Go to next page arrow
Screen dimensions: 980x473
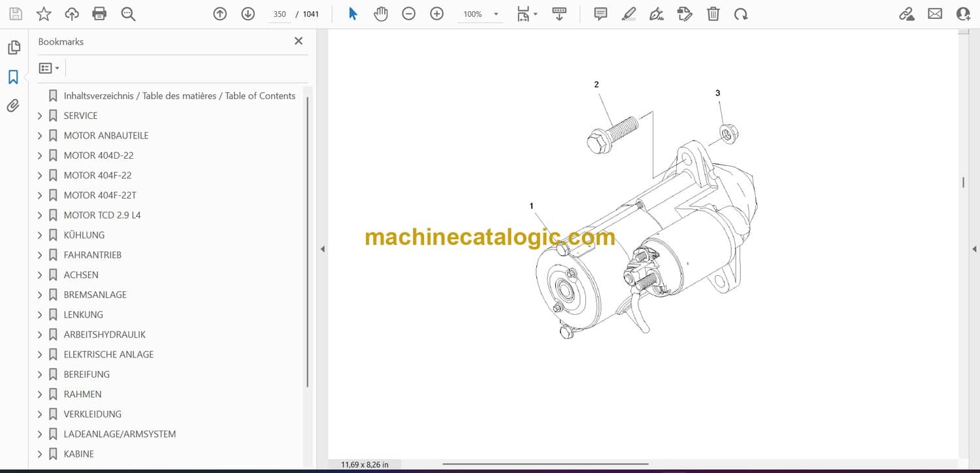(248, 14)
